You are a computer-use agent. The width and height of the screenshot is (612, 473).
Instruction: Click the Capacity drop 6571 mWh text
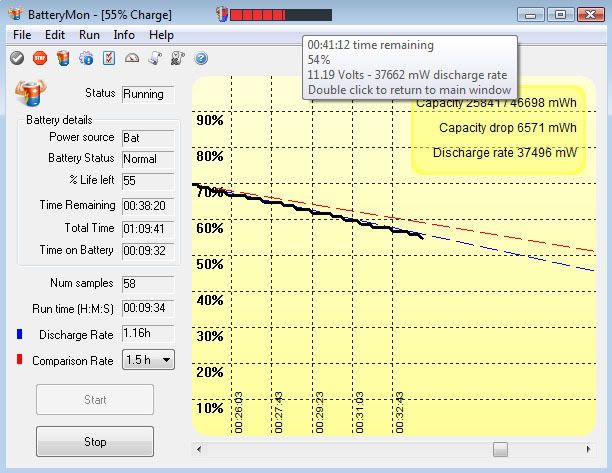tap(507, 128)
